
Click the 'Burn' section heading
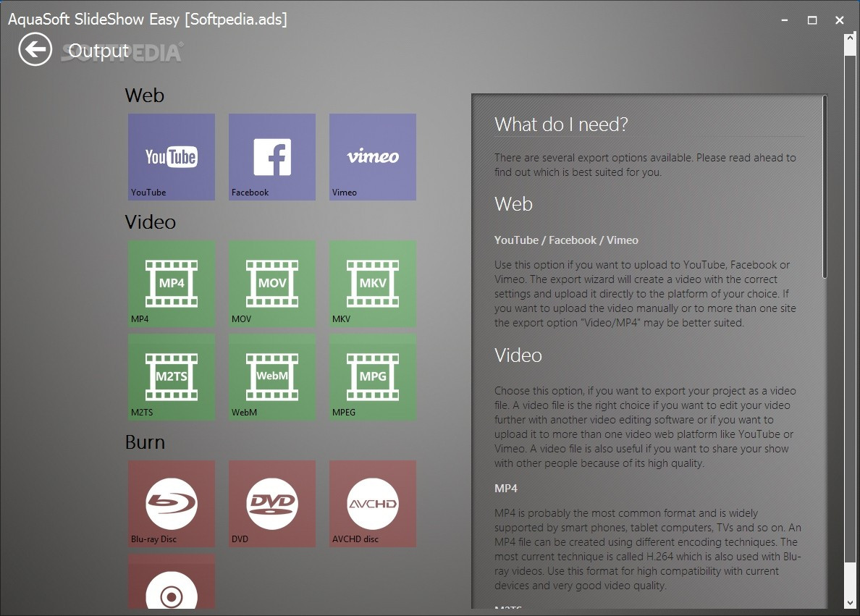pos(145,442)
